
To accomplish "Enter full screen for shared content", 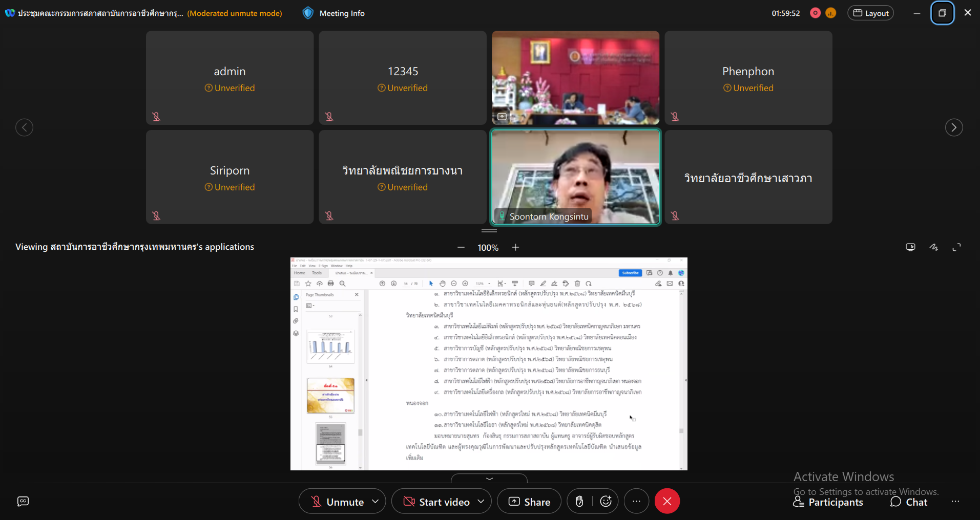I will click(x=956, y=247).
